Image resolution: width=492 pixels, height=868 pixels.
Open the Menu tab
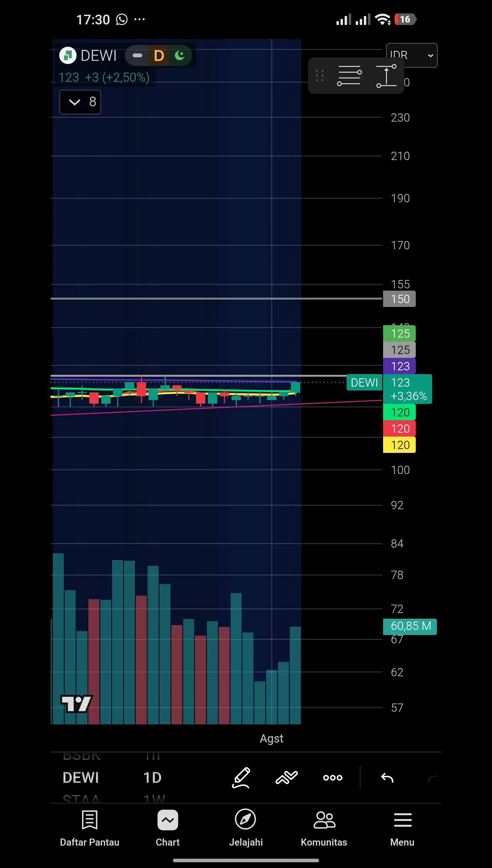coord(402,829)
